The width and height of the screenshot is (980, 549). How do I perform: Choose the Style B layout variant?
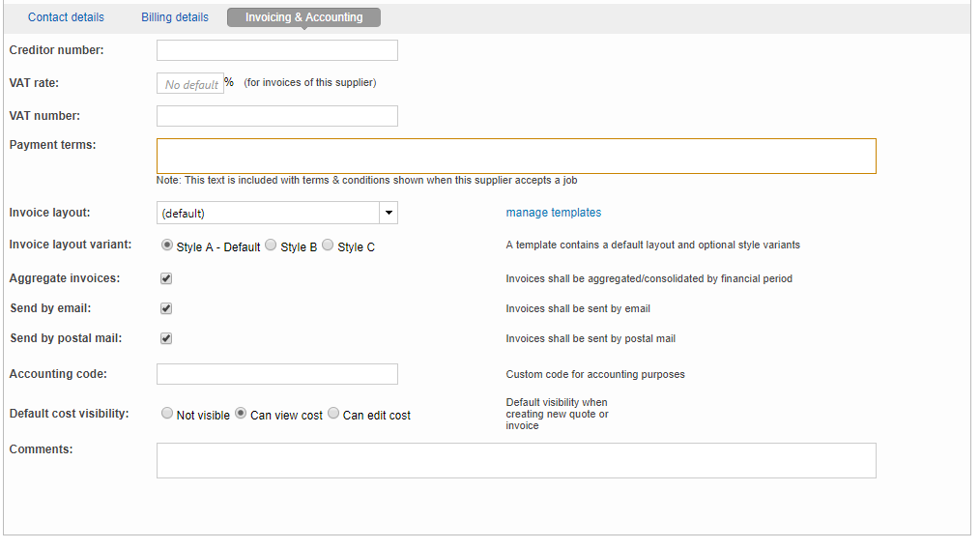[x=271, y=246]
